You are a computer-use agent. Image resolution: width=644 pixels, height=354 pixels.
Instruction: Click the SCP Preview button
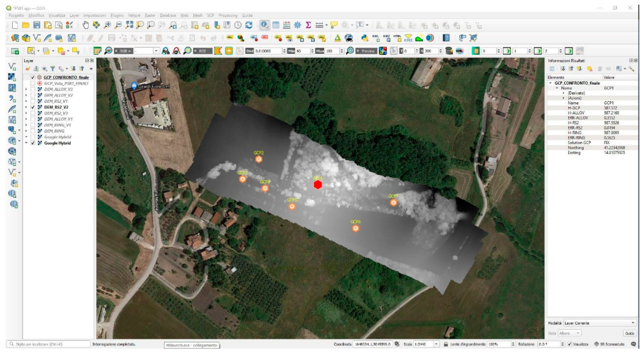[x=366, y=51]
